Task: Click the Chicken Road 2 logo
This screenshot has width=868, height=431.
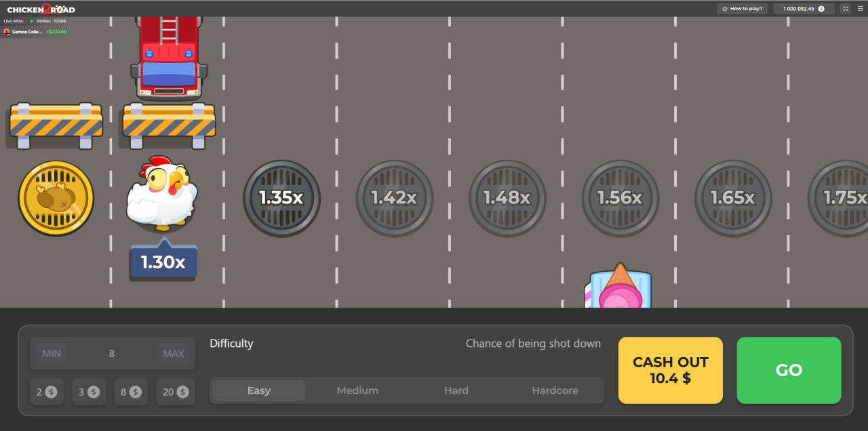Action: (41, 9)
